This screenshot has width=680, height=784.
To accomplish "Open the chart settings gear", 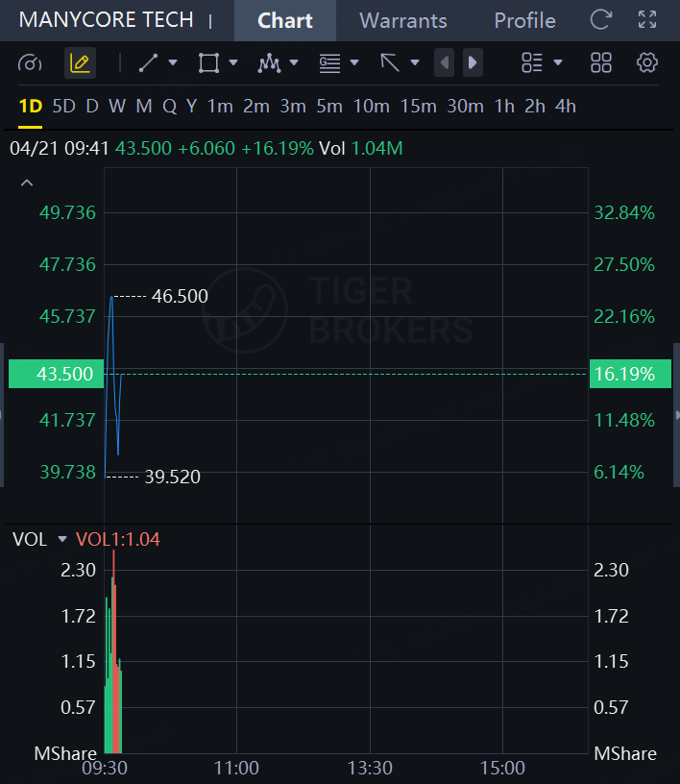I will click(647, 63).
